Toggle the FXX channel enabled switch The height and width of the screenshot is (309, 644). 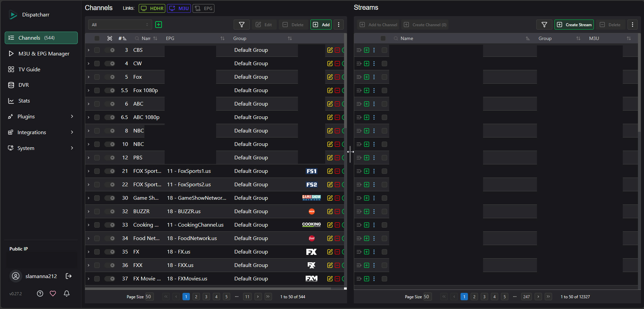(x=110, y=265)
